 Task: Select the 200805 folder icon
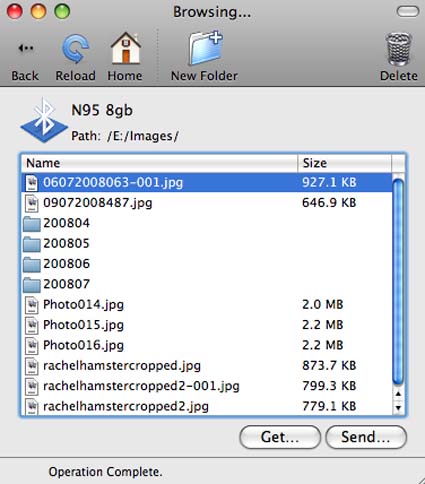tap(32, 244)
